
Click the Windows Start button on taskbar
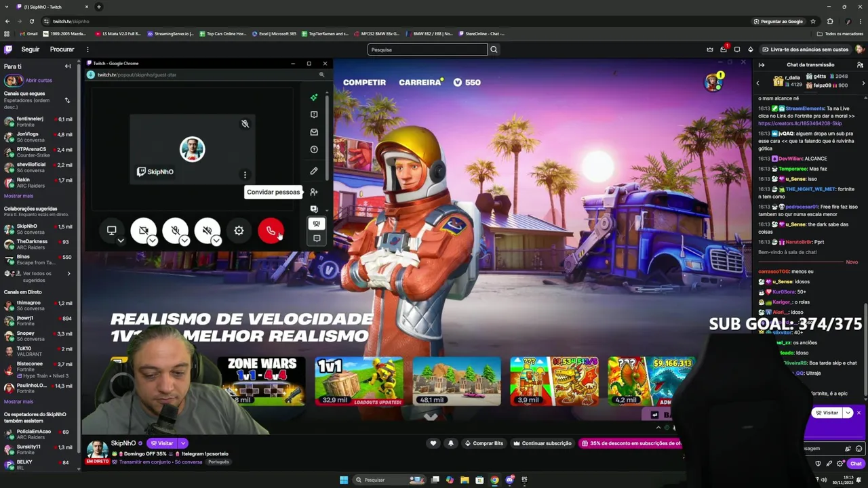(x=344, y=480)
